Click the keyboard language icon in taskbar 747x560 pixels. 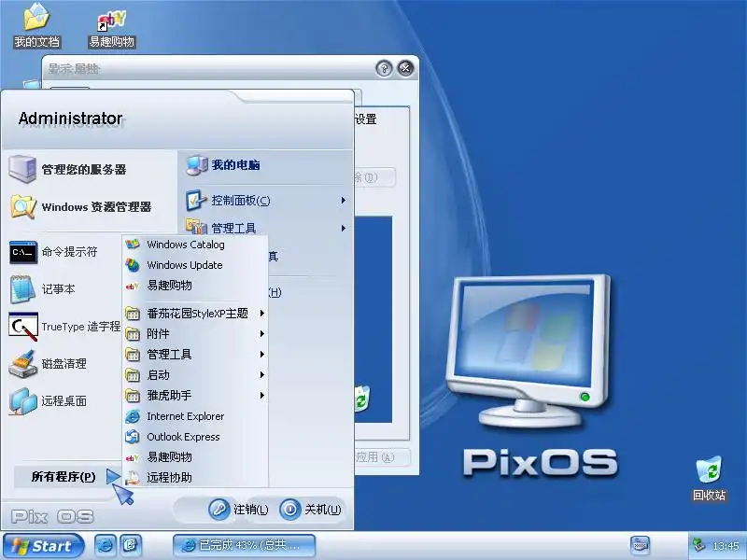640,544
